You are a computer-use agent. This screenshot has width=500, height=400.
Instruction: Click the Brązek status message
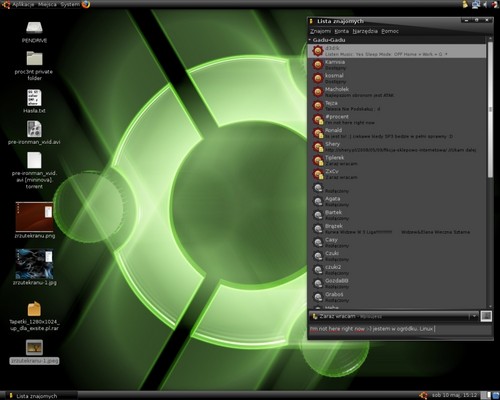point(397,232)
